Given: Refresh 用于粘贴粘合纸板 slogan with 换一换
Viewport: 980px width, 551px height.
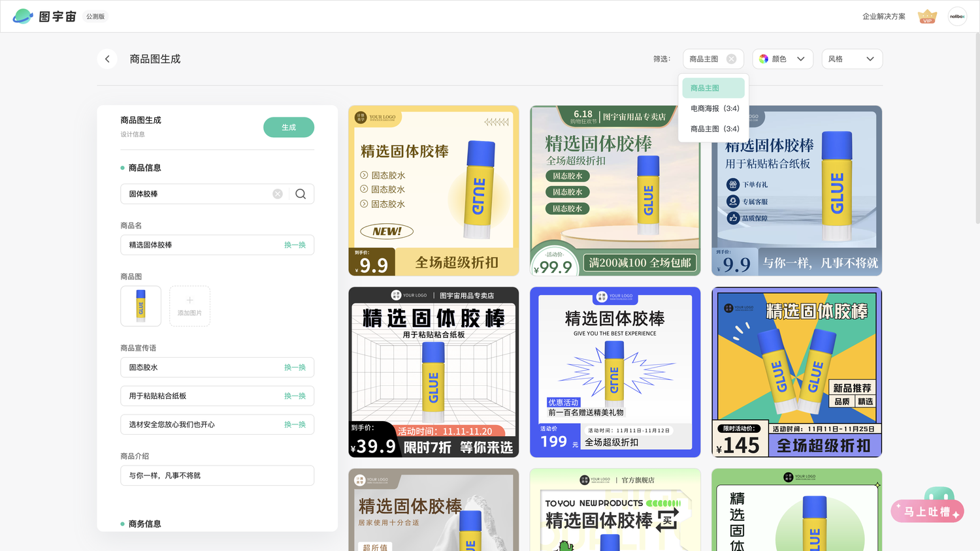Looking at the screenshot, I should click(x=295, y=396).
